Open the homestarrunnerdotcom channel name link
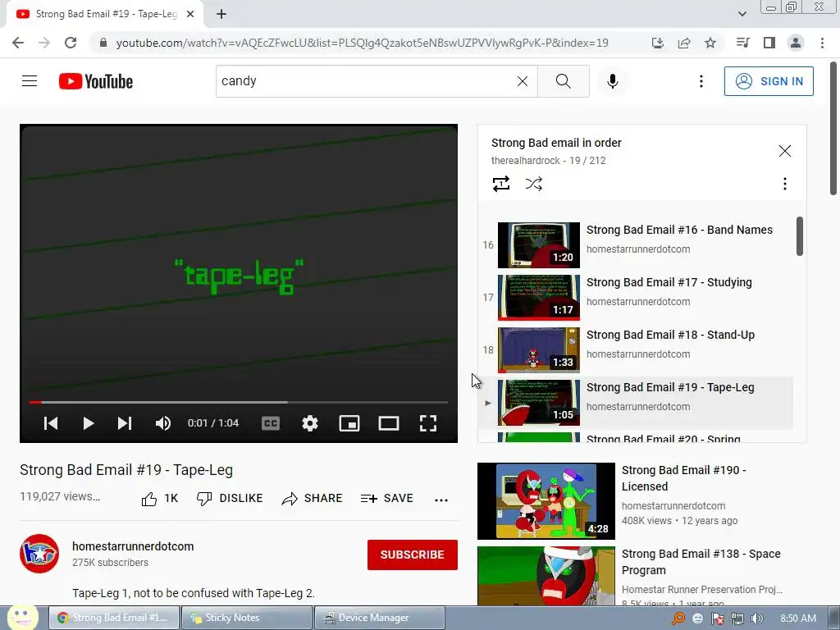Screen dimensions: 840x630 [133, 546]
